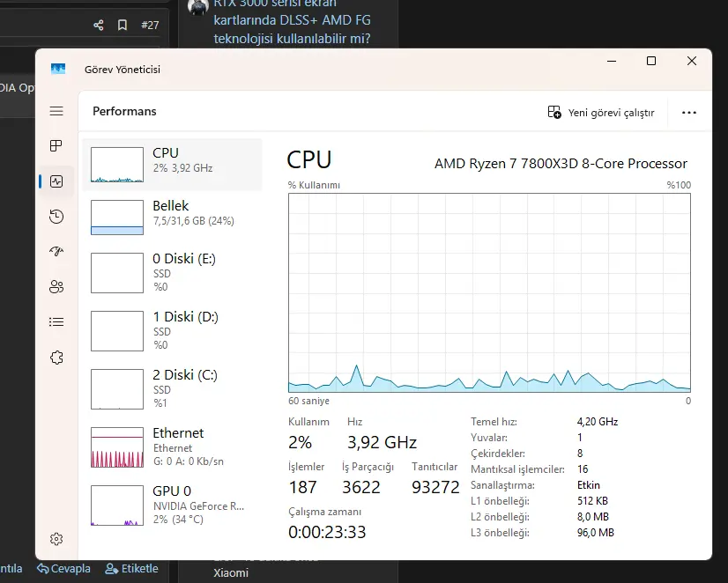Click the share icon in forum post
728x583 pixels.
coord(99,25)
